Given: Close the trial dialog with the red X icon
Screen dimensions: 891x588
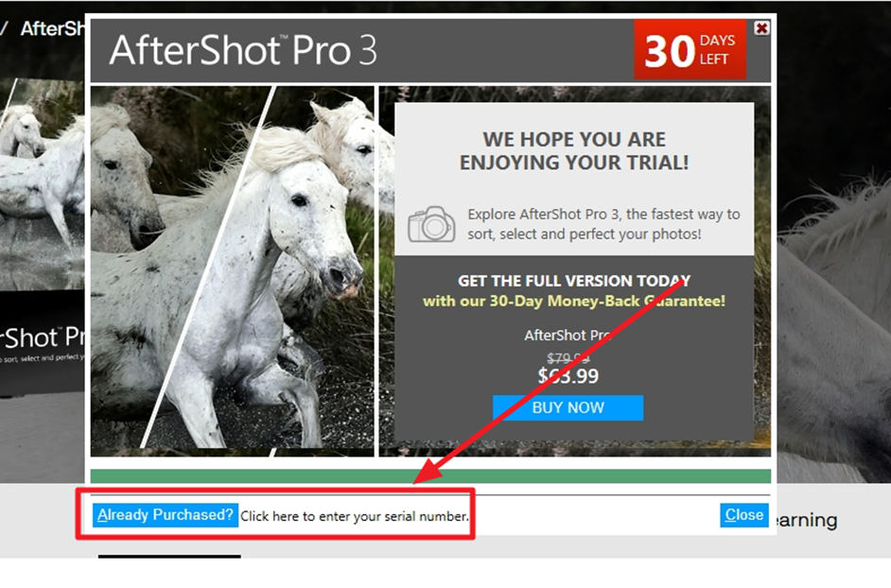Looking at the screenshot, I should pyautogui.click(x=761, y=27).
